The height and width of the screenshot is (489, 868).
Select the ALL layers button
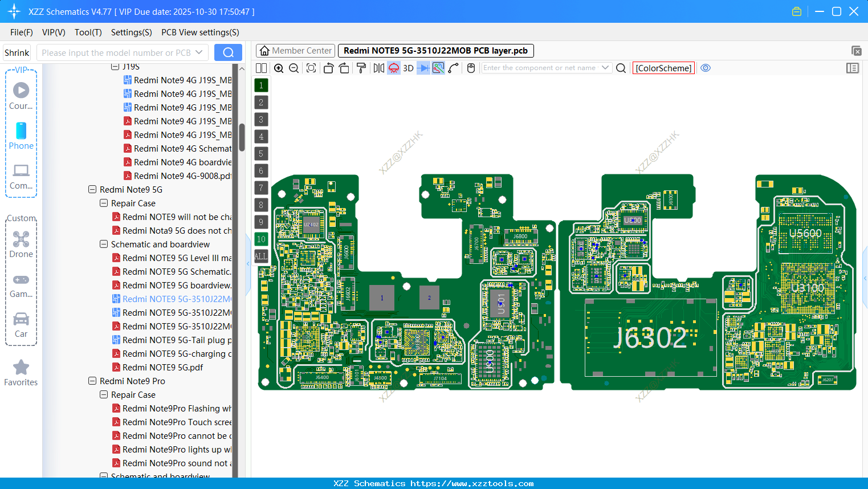(261, 256)
